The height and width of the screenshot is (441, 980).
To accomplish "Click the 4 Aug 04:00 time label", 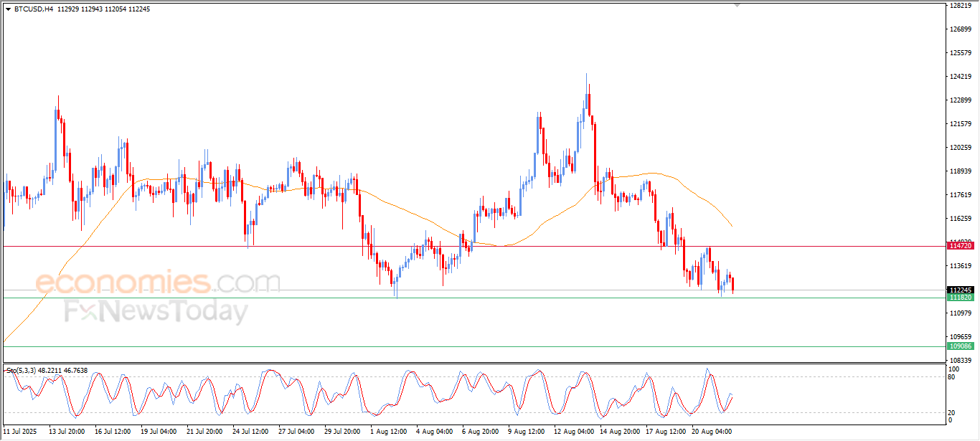I will (435, 432).
